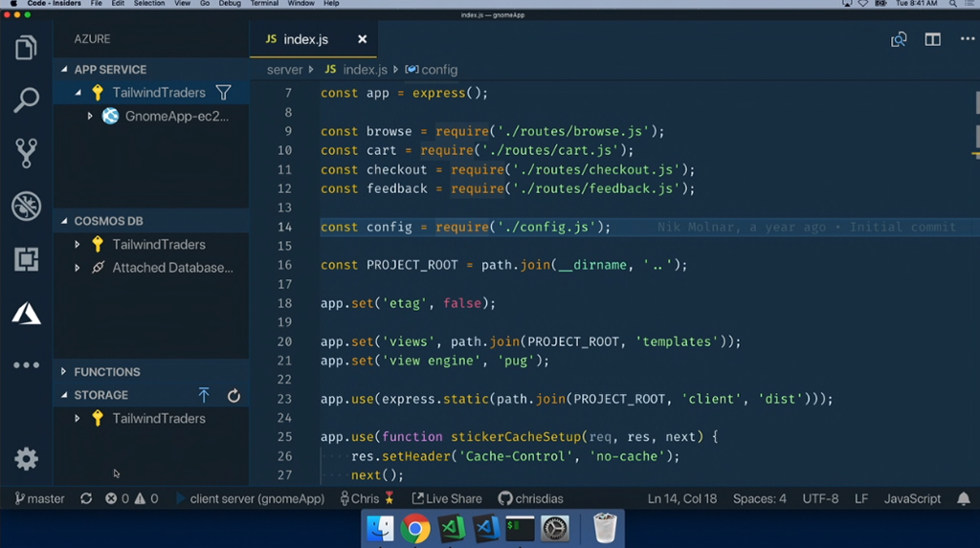The height and width of the screenshot is (548, 980).
Task: Open the Extensions view icon
Action: [26, 258]
